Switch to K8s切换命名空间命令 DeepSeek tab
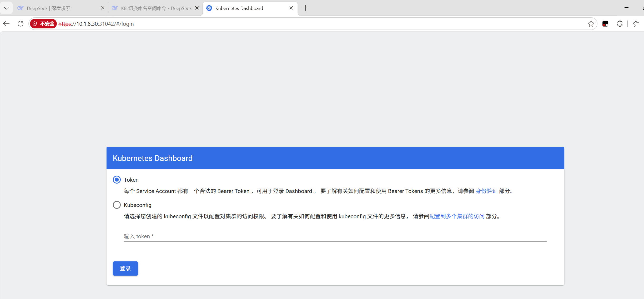This screenshot has height=299, width=644. (155, 8)
